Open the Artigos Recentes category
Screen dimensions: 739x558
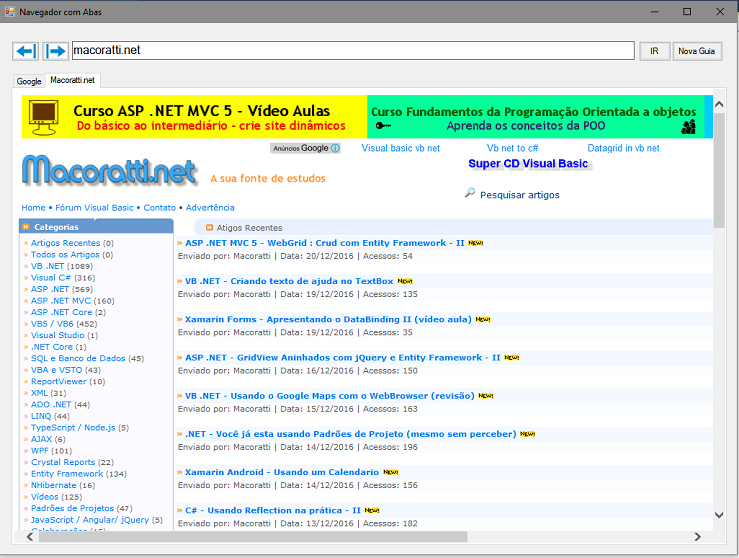pos(66,243)
